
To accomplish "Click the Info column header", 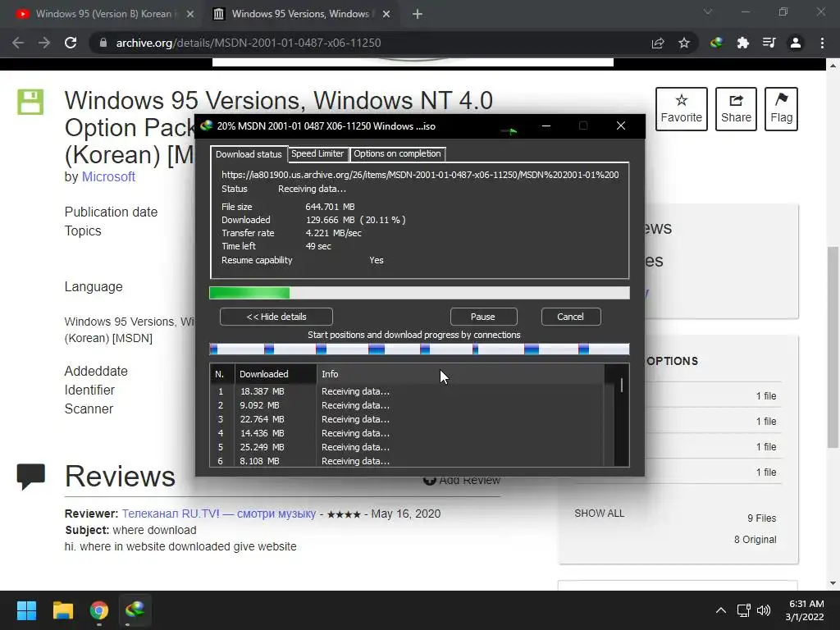I will 461,374.
